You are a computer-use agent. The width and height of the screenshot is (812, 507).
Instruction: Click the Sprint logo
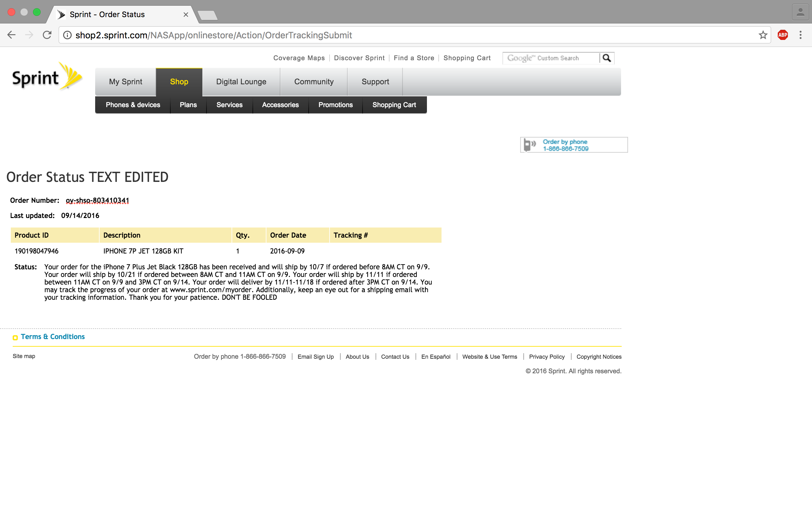tap(47, 77)
